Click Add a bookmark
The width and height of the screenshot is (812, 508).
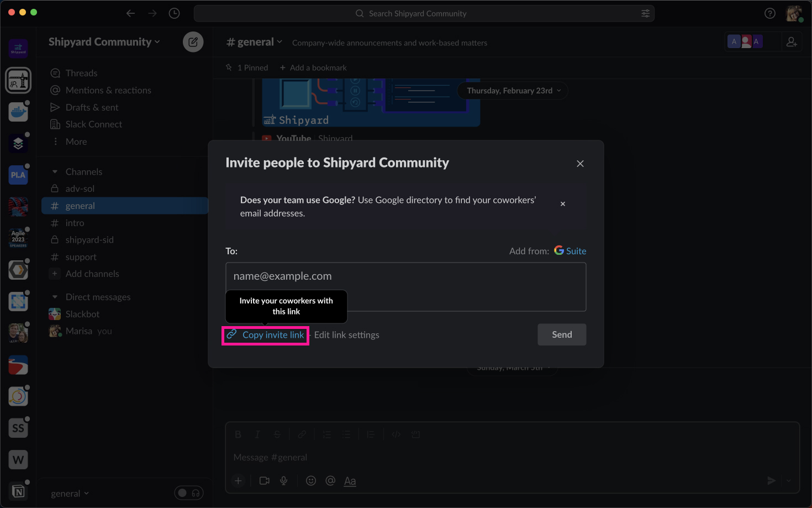click(x=313, y=67)
